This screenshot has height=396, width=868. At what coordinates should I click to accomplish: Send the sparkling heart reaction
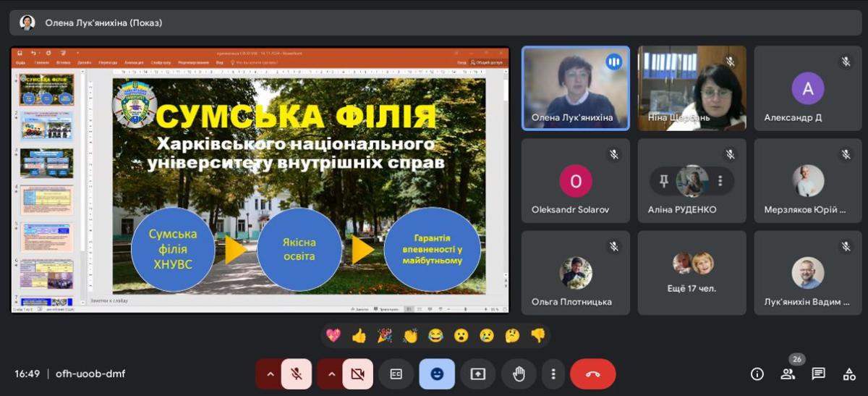coord(333,335)
